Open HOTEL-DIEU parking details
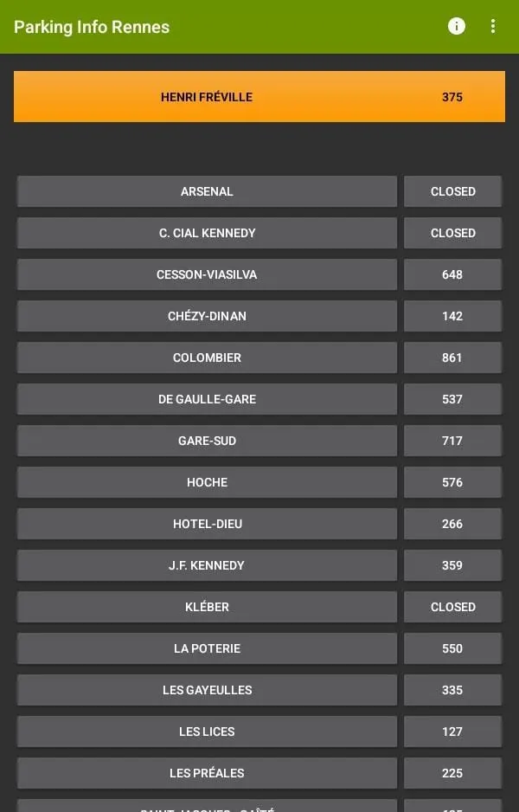519x812 pixels. coord(207,524)
